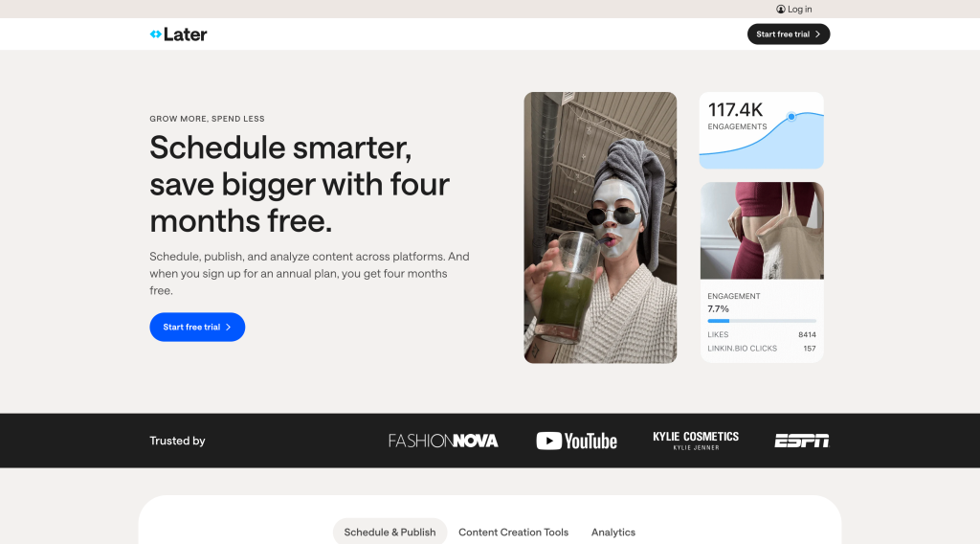Screen dimensions: 980x544
Task: Open the Log in link
Action: coord(794,10)
